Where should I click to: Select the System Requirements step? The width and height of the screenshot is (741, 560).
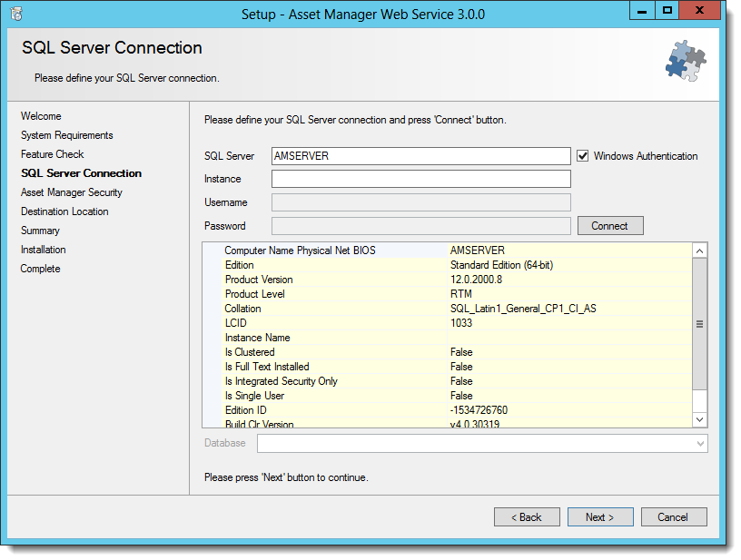67,135
